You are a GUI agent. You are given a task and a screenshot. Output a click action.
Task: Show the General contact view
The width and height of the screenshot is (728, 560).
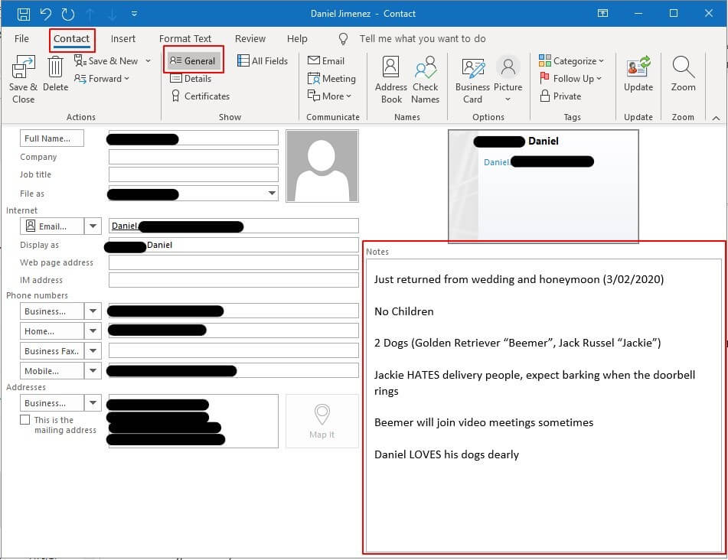193,60
